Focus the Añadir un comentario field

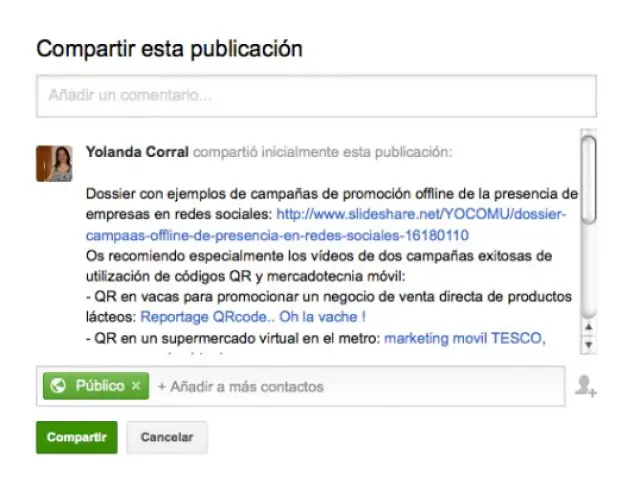click(316, 97)
